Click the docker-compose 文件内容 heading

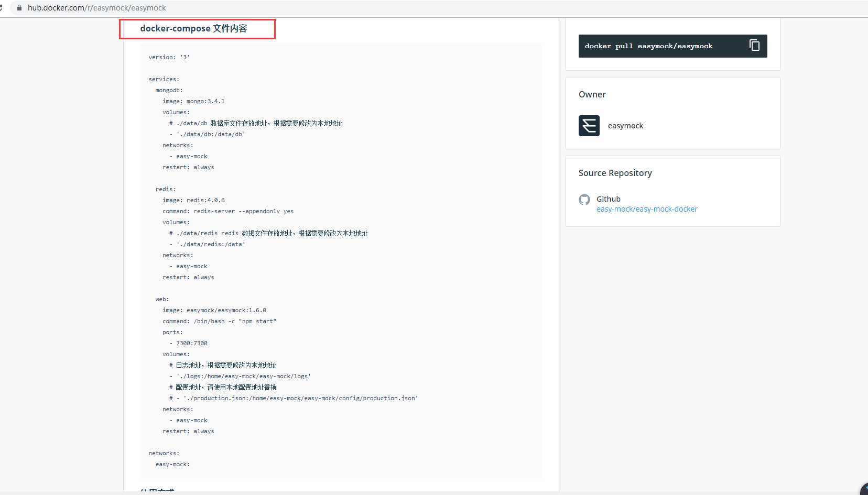tap(193, 28)
